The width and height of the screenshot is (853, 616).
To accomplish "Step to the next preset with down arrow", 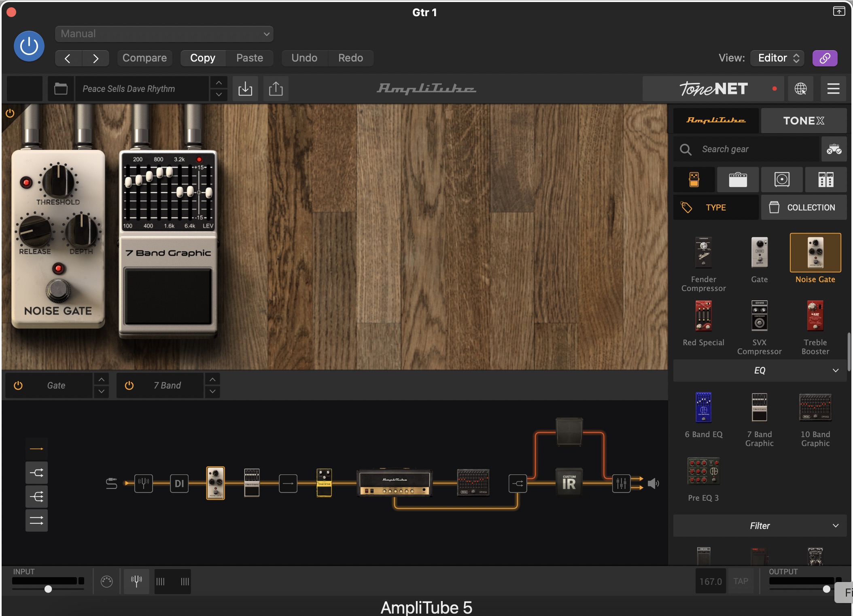I will click(219, 94).
